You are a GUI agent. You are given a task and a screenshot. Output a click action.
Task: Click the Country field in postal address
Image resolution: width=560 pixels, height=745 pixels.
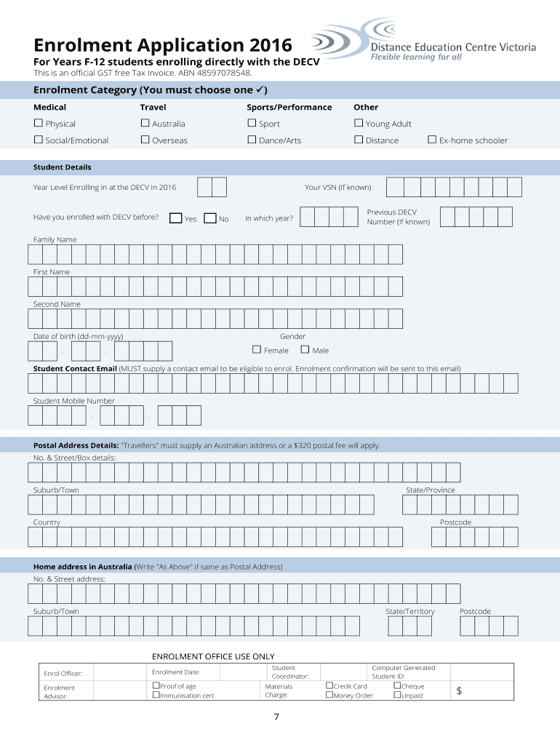(x=215, y=537)
